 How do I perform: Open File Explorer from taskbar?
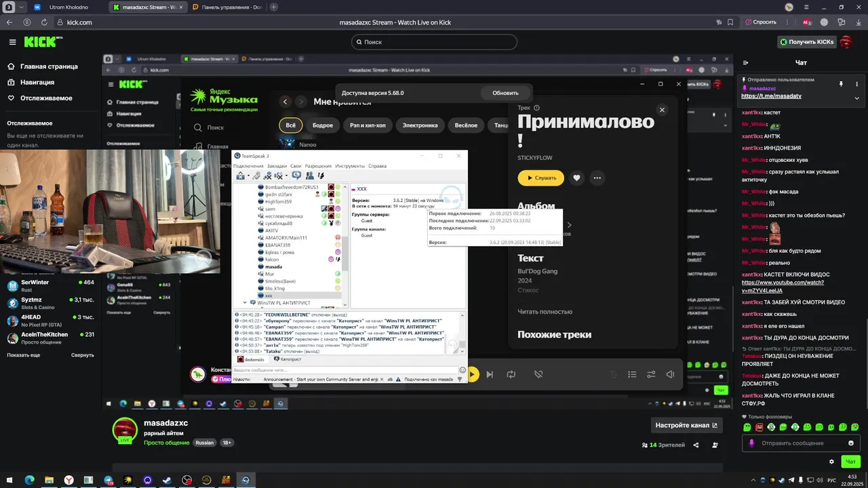pos(50,480)
